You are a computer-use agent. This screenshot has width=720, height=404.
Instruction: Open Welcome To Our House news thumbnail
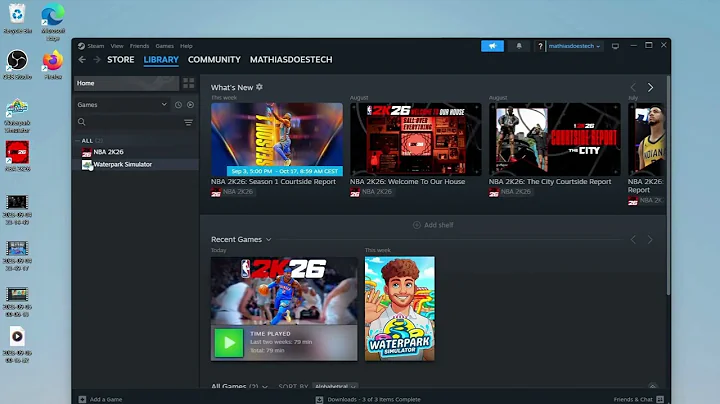pyautogui.click(x=416, y=139)
